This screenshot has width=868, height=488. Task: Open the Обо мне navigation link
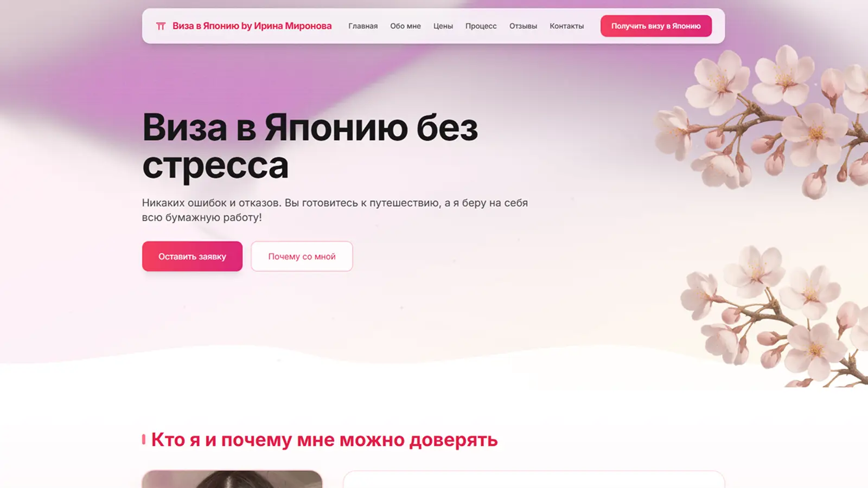[405, 26]
